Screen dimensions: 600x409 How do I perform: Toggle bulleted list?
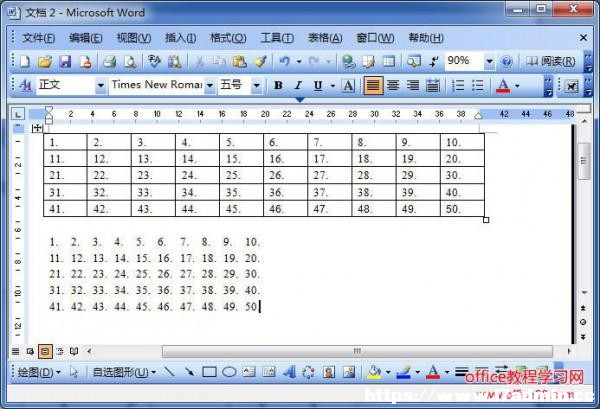pos(478,85)
